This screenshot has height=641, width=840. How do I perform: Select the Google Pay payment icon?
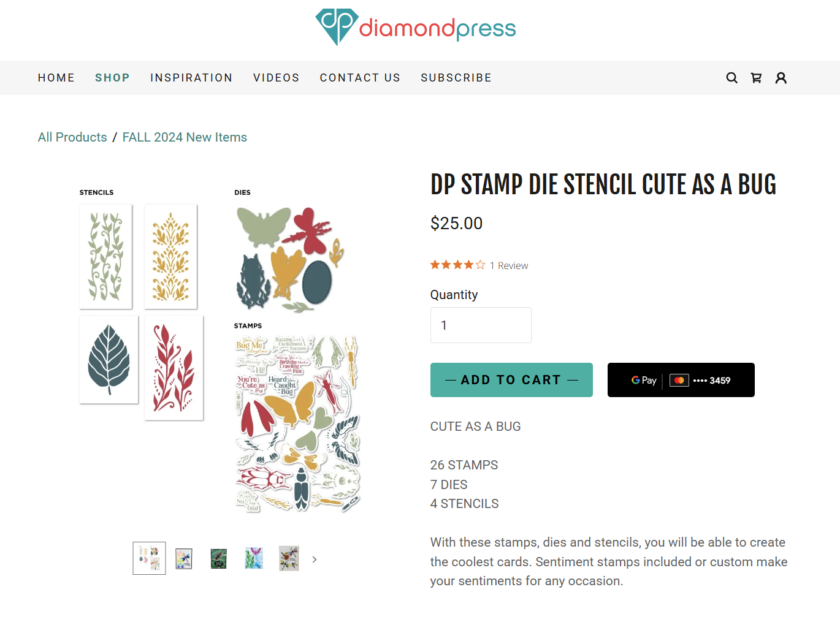click(x=644, y=380)
